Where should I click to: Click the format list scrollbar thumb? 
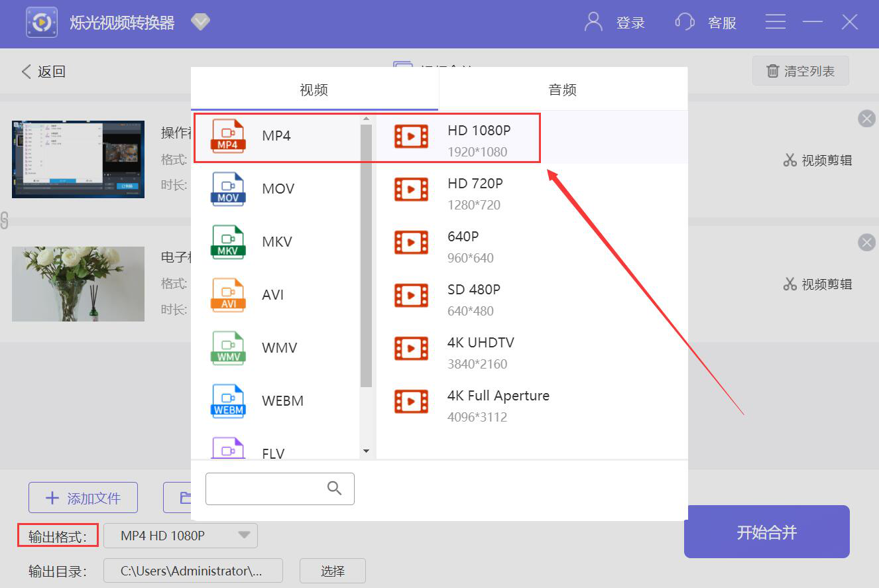tap(366, 256)
